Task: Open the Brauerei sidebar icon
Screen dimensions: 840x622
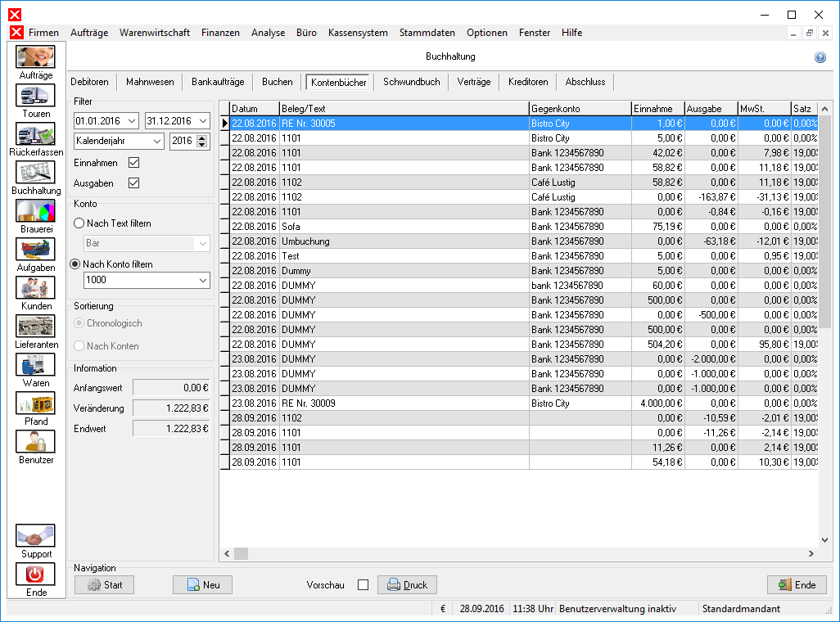Action: 35,211
